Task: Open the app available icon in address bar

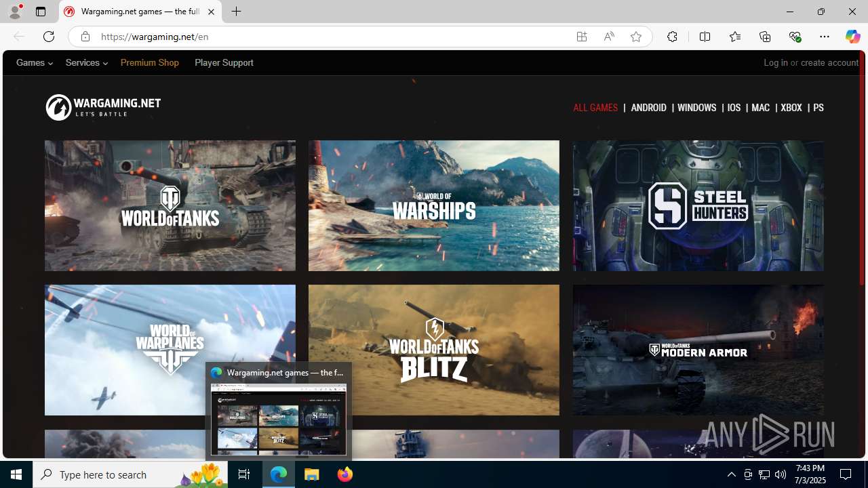Action: click(x=582, y=37)
